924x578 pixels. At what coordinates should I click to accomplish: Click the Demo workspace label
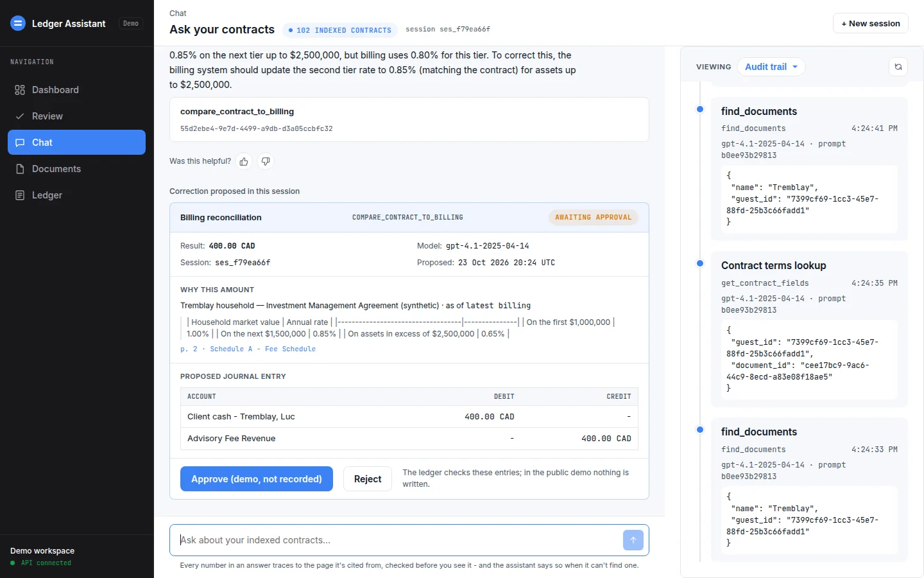pos(42,551)
